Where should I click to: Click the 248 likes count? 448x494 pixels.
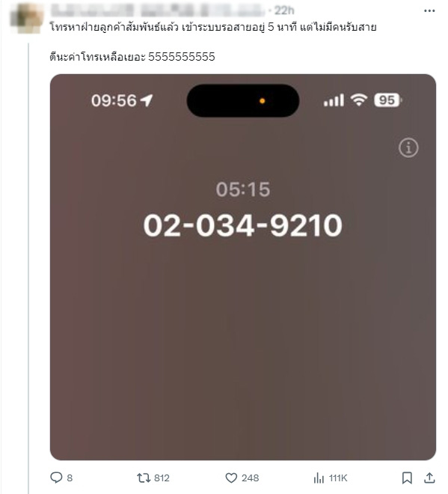click(x=250, y=478)
